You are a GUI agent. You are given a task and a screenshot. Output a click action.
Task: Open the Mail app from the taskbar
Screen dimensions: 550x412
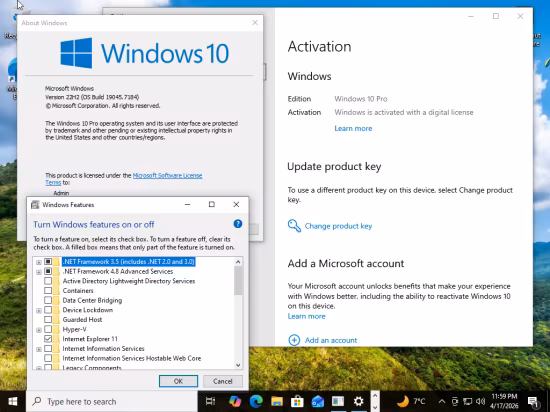pos(317,401)
